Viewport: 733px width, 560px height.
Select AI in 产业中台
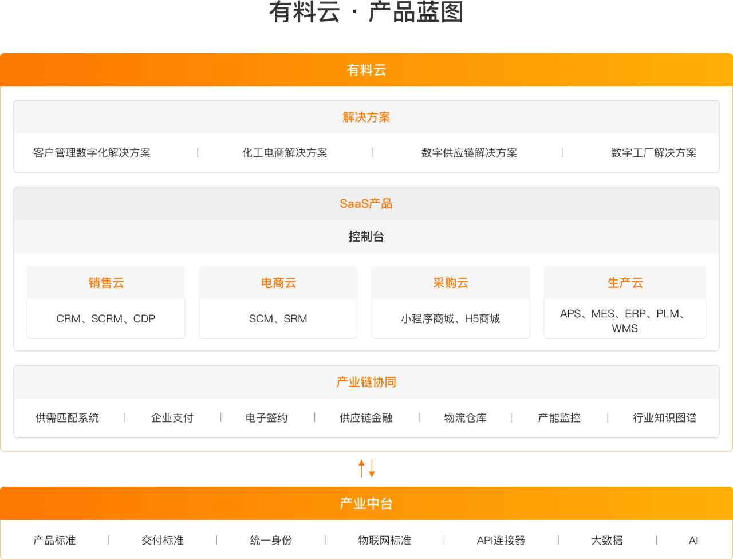click(x=693, y=541)
